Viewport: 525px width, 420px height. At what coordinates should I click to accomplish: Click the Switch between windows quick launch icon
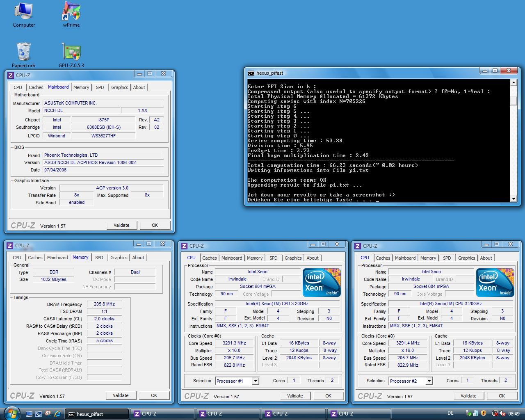click(x=39, y=414)
